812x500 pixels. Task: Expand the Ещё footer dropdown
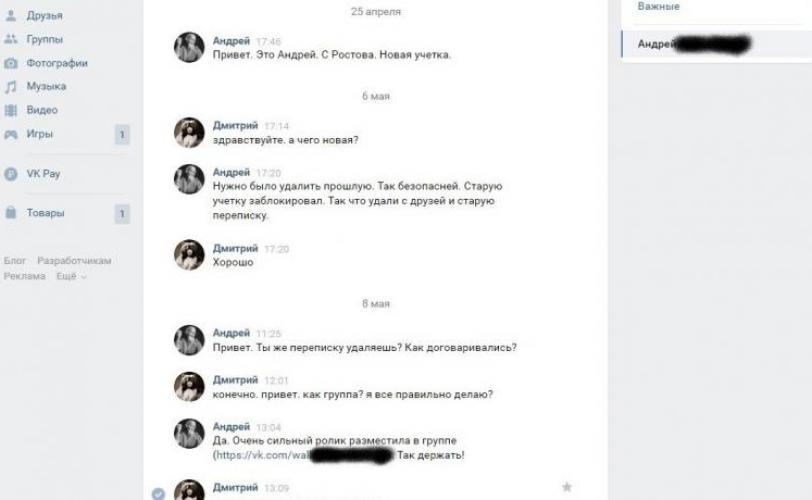(x=71, y=276)
